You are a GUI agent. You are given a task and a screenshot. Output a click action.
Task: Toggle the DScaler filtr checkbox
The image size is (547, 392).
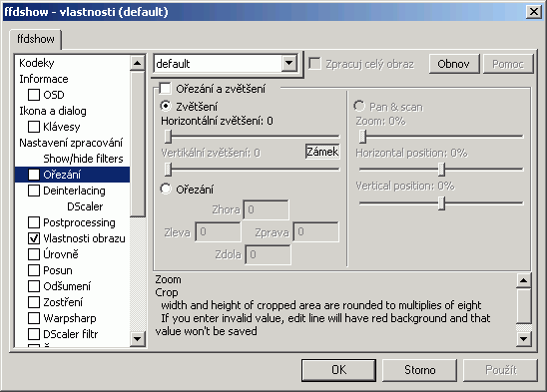tap(34, 334)
